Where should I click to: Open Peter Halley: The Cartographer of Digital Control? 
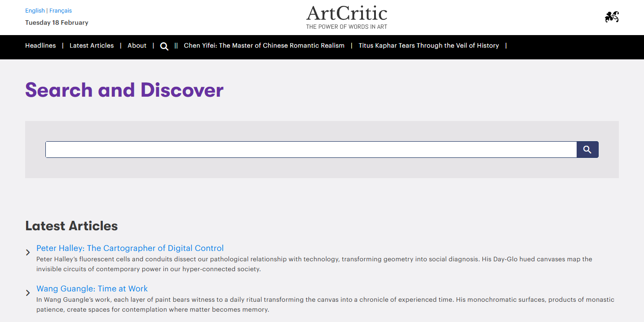point(130,248)
